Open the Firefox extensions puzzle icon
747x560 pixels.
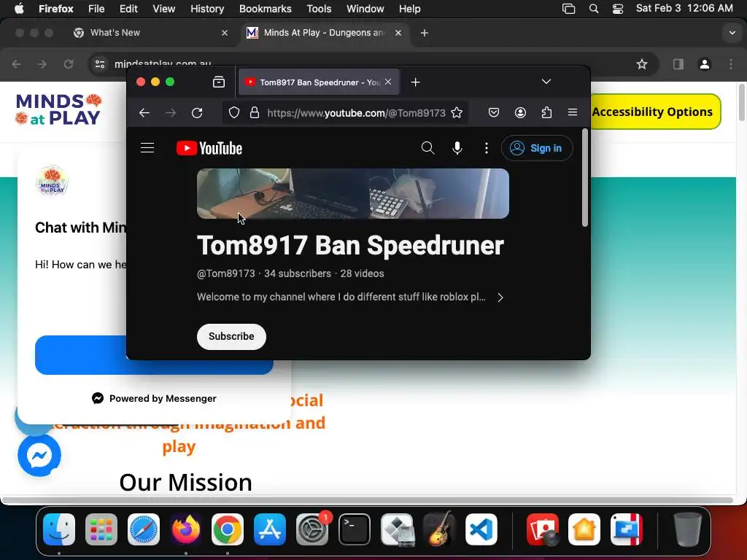(546, 113)
